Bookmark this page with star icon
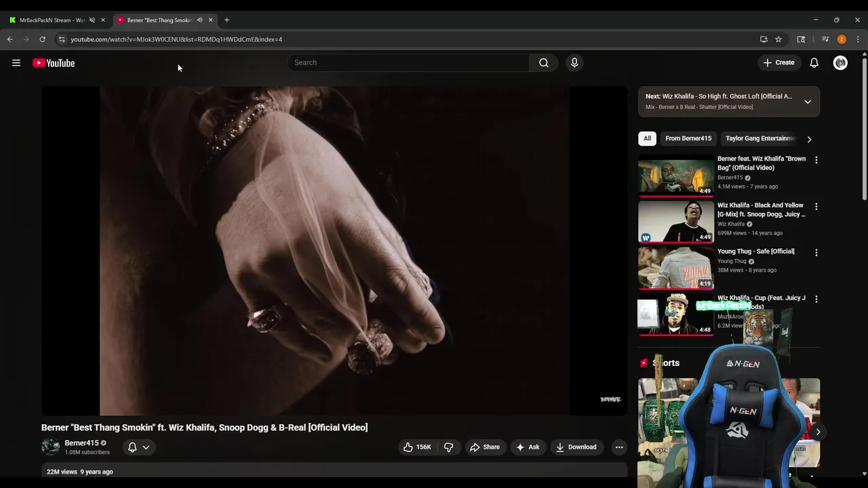 pyautogui.click(x=778, y=39)
